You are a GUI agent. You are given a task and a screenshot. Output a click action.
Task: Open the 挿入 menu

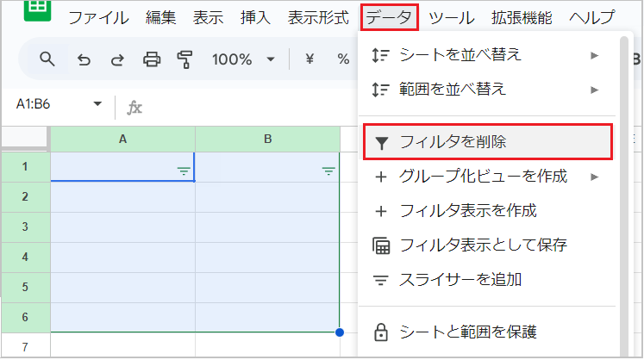click(255, 17)
